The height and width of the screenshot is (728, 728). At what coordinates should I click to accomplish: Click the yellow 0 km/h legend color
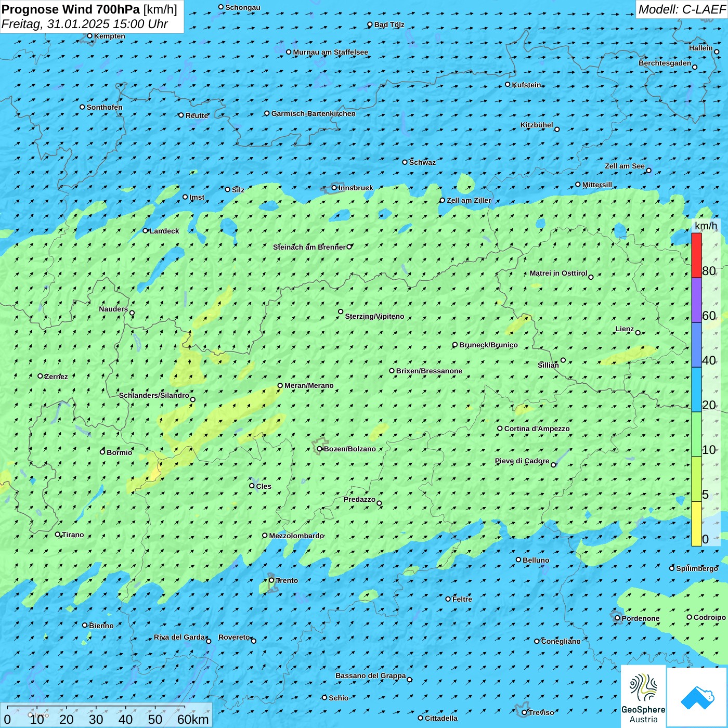click(696, 524)
